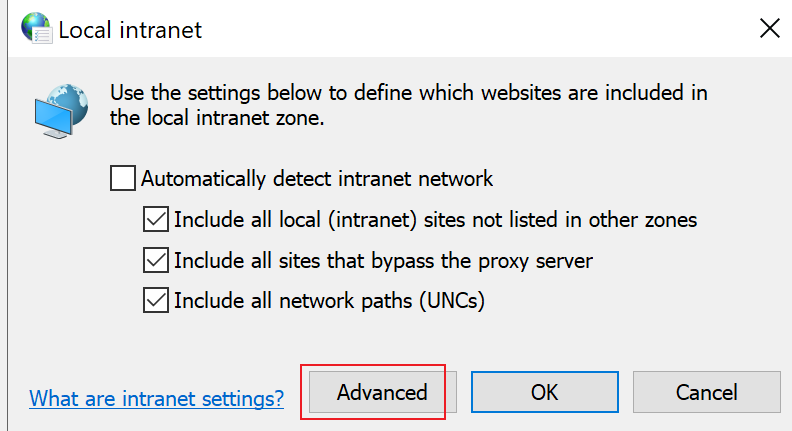
Task: Click the "network paths (UNCs)" label text
Action: [382, 301]
